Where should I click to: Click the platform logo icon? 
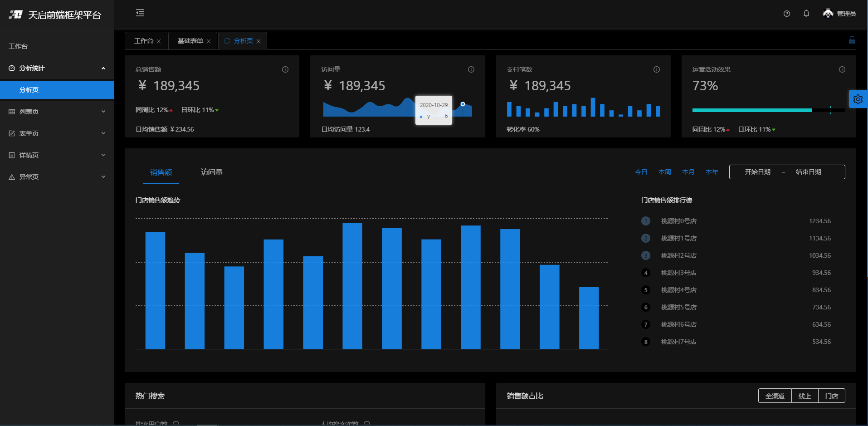point(16,15)
